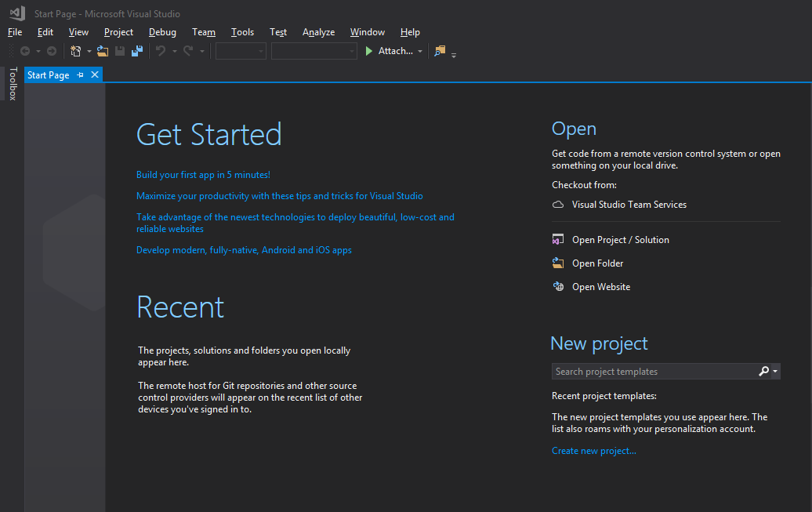Open the Toolbox side panel tab
The height and width of the screenshot is (512, 812).
[x=13, y=83]
